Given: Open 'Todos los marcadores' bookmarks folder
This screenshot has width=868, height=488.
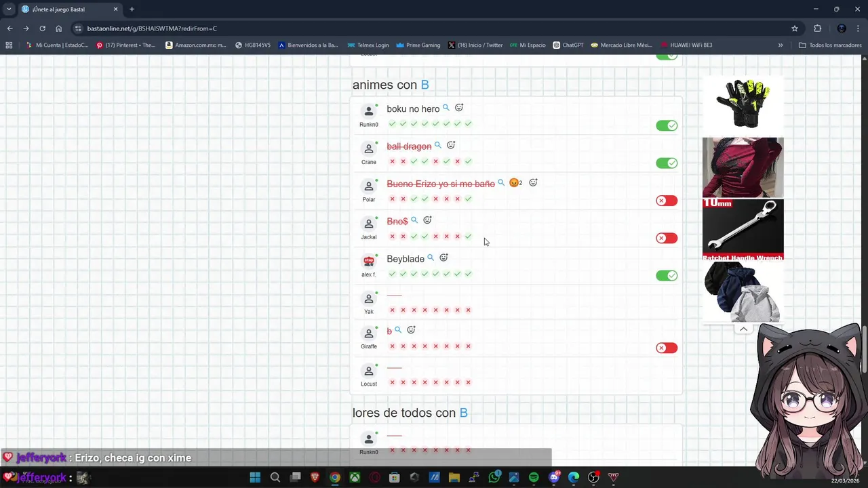Looking at the screenshot, I should click(830, 45).
